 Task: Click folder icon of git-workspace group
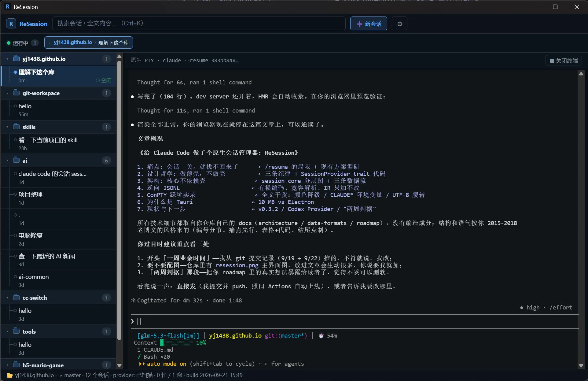tap(17, 93)
